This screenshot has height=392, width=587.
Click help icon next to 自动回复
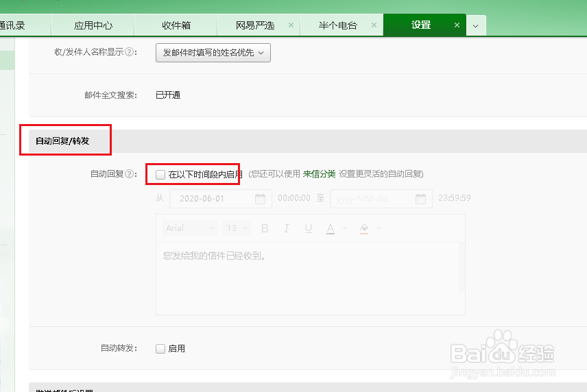pos(129,174)
